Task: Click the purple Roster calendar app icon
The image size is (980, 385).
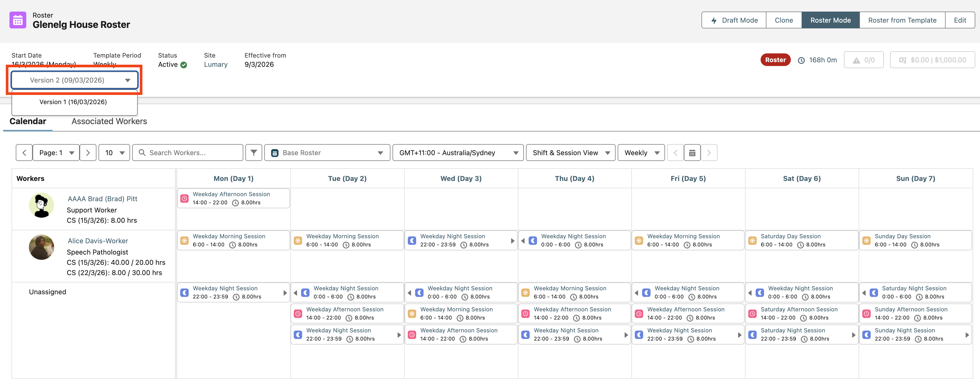Action: point(18,20)
